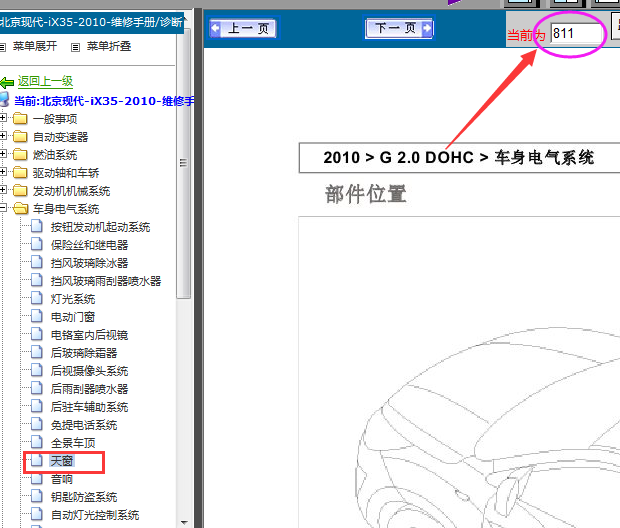The width and height of the screenshot is (620, 528).
Task: Select the 自动变速器 folder icon
Action: pyautogui.click(x=20, y=136)
